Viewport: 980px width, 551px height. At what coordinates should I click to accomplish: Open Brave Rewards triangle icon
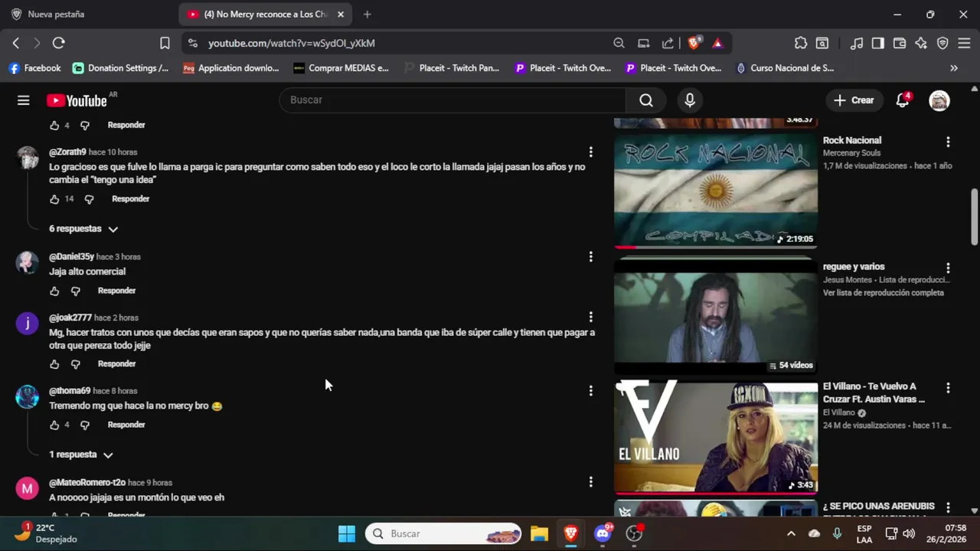[x=717, y=43]
